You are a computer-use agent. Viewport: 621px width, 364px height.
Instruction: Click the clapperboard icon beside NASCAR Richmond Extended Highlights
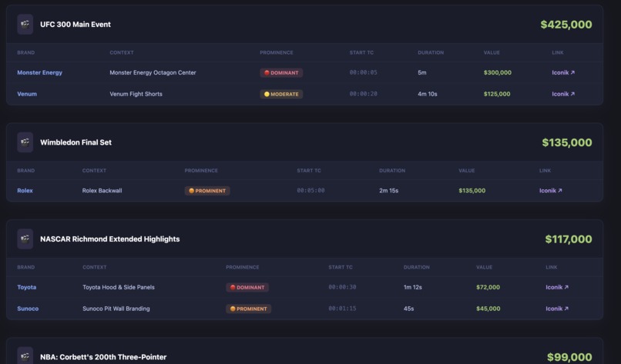pos(25,239)
